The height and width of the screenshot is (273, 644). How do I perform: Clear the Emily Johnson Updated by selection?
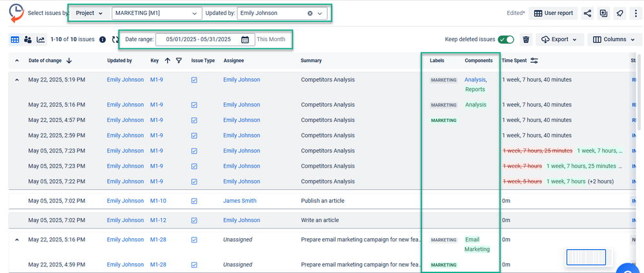[310, 13]
